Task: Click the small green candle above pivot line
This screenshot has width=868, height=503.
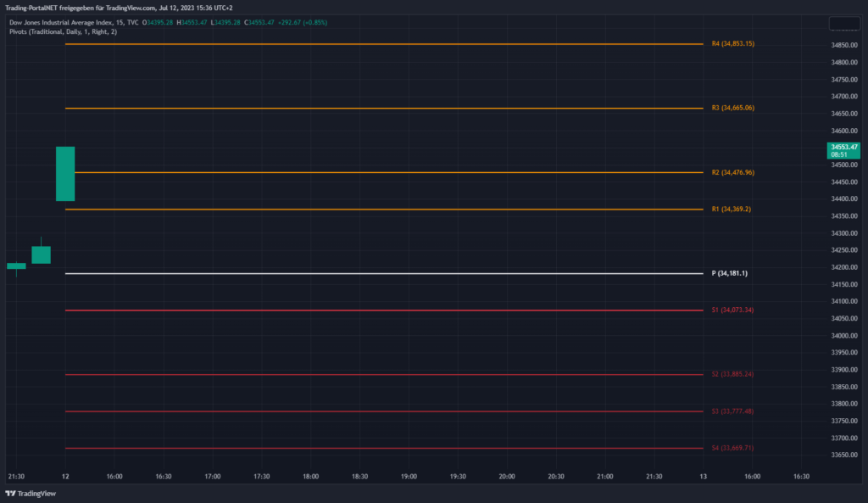Action: pyautogui.click(x=41, y=254)
